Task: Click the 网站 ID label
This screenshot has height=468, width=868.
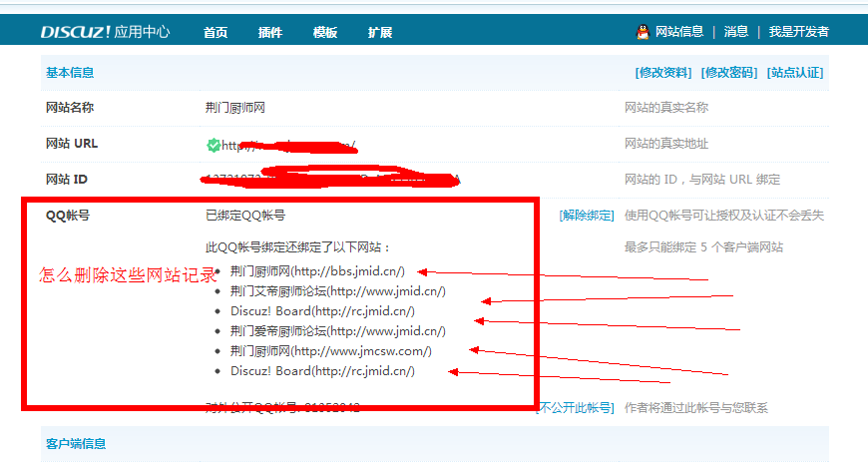Action: pos(67,180)
